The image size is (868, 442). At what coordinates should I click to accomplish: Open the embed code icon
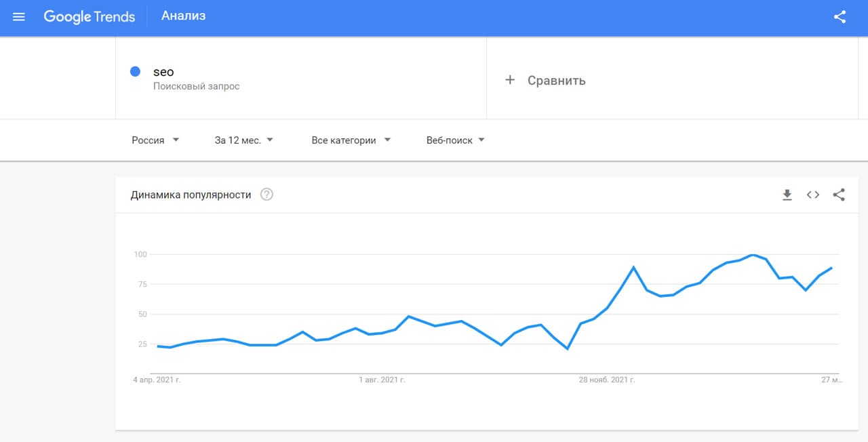[x=812, y=195]
